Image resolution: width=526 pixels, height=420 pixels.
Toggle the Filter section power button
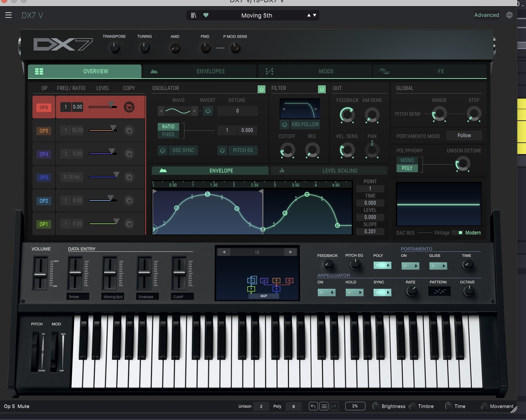tap(322, 89)
